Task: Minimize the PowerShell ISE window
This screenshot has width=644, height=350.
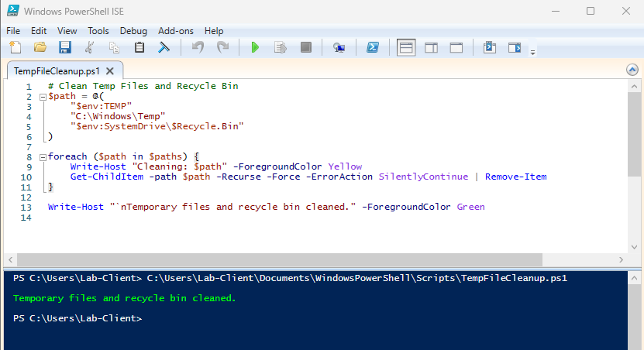Action: pos(556,11)
